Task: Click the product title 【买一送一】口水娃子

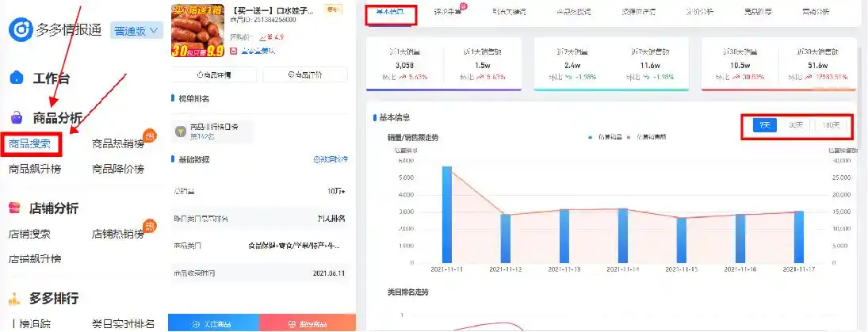Action: click(x=273, y=10)
